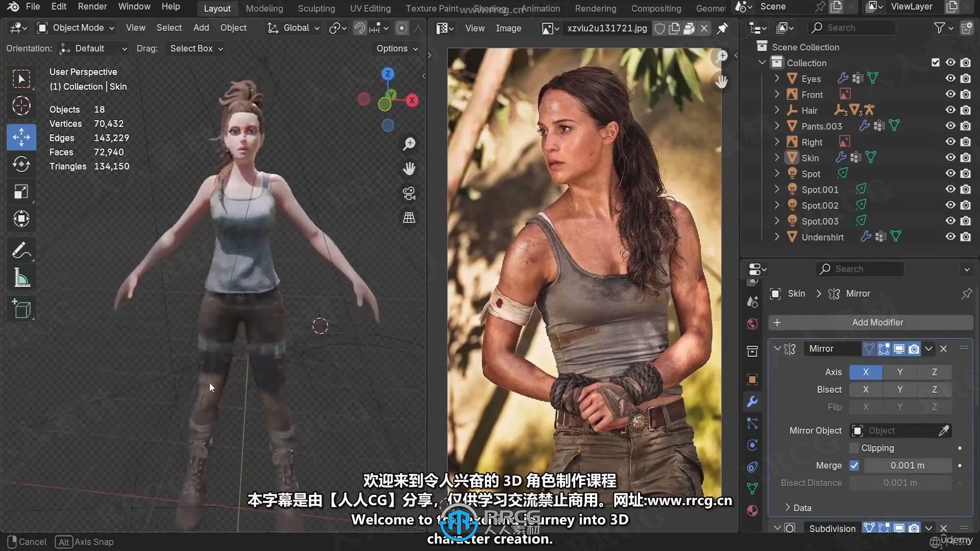The height and width of the screenshot is (551, 980).
Task: Enable the Clipping checkbox
Action: point(854,448)
